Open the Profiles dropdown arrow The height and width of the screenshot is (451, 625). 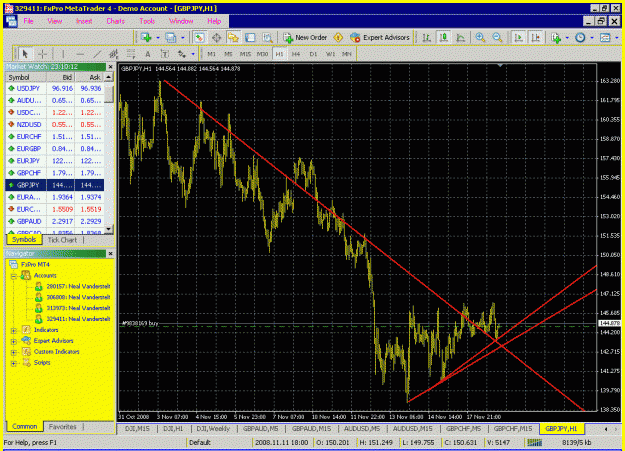click(x=183, y=38)
